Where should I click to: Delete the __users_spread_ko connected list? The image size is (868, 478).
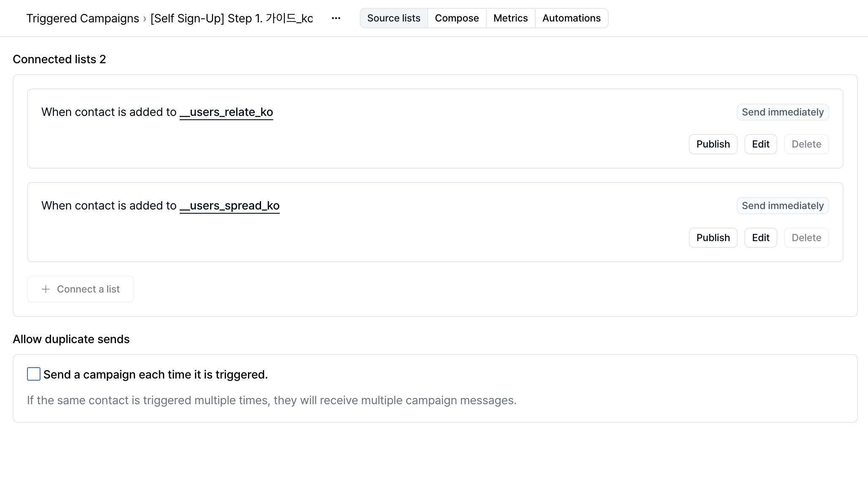(806, 238)
